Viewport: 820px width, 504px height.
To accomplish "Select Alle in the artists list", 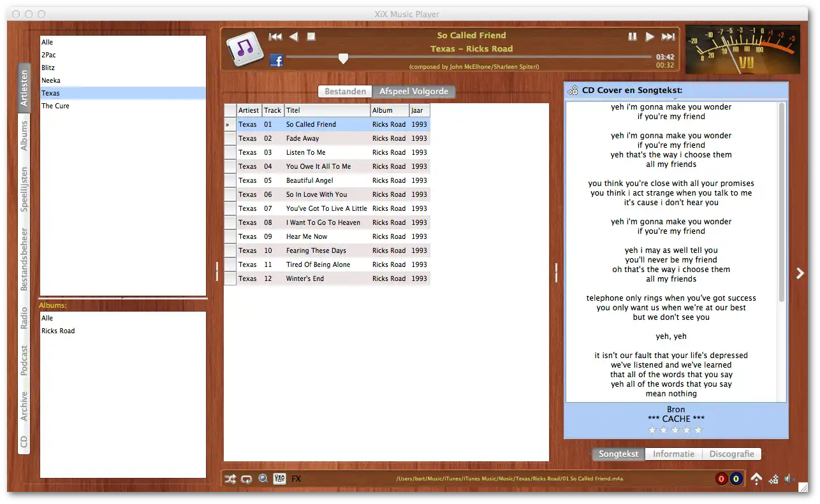I will [x=123, y=42].
